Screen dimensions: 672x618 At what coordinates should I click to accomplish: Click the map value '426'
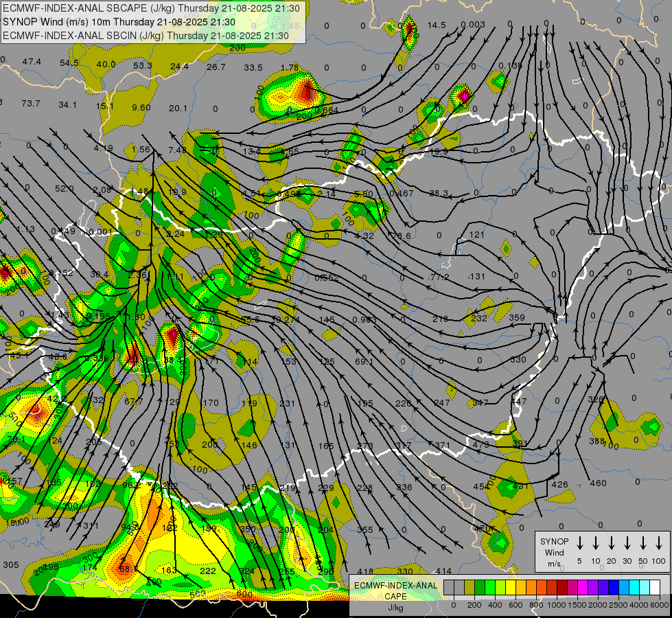(559, 485)
